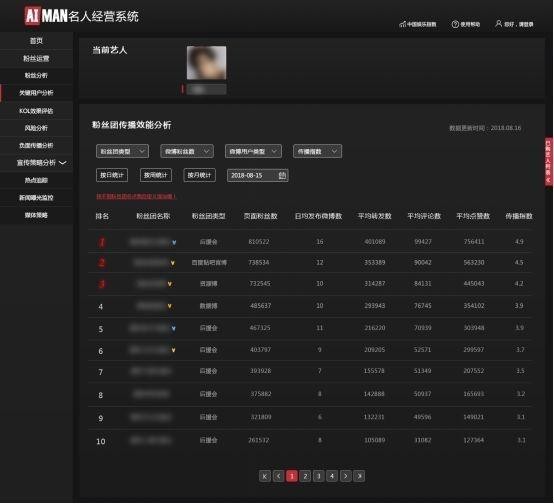Select 关键用户分析 in the sidebar
Image resolution: width=554 pixels, height=504 pixels.
36,93
